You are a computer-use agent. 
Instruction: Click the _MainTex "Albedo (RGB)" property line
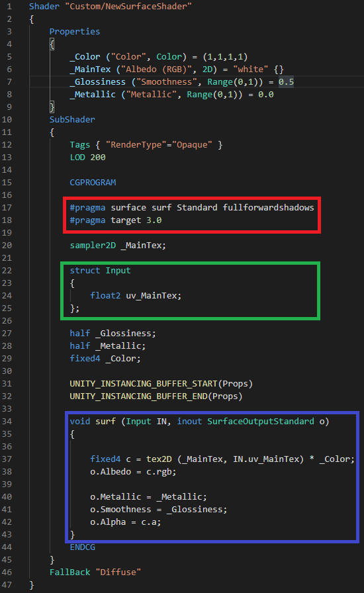coord(177,69)
